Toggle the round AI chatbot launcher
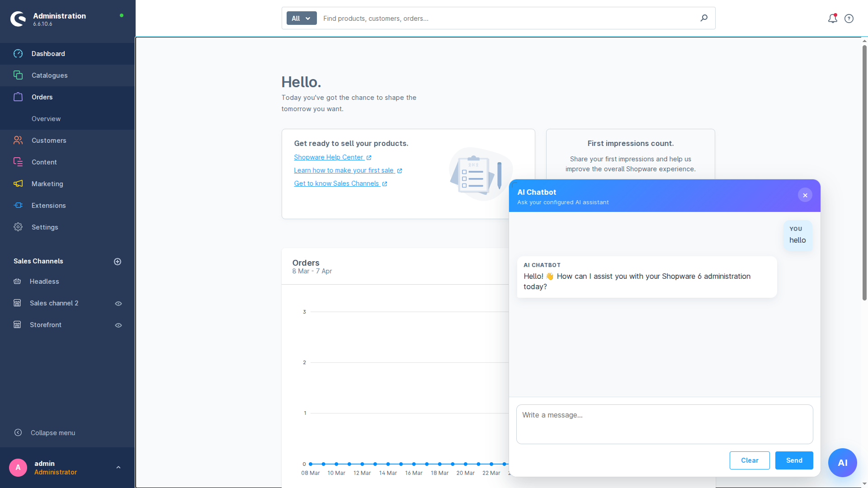 pyautogui.click(x=843, y=463)
